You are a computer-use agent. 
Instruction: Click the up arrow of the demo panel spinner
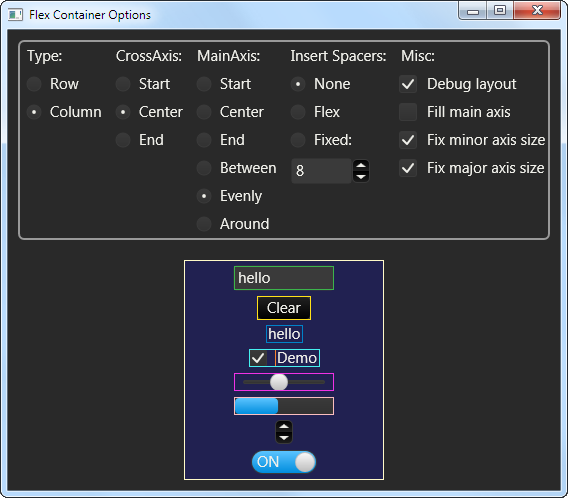click(284, 427)
